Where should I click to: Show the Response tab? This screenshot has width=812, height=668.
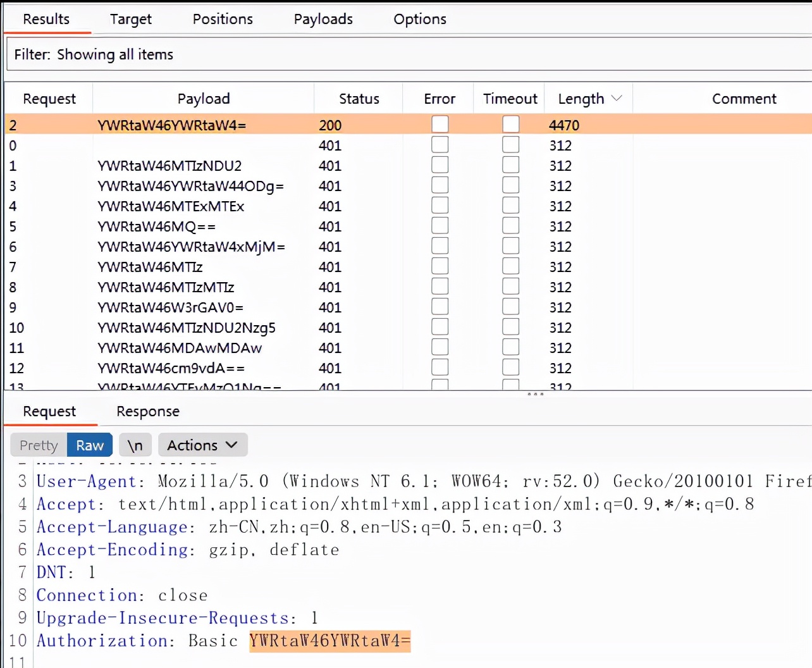[x=148, y=411]
